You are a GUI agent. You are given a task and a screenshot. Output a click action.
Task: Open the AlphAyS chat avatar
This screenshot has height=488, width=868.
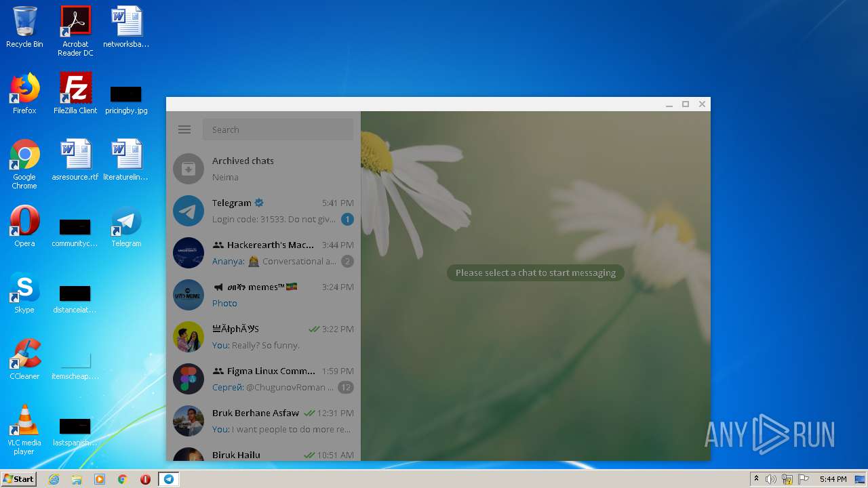click(x=189, y=337)
